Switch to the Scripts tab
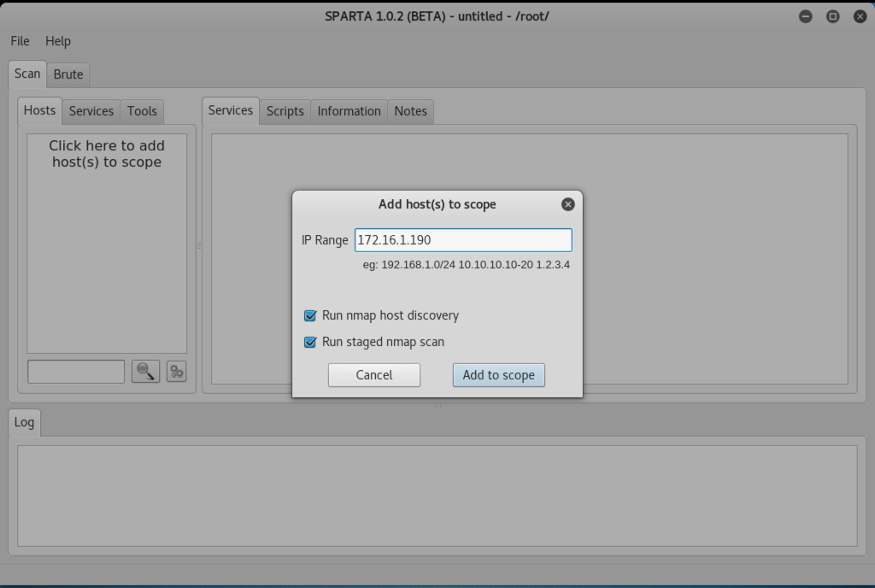The width and height of the screenshot is (875, 588). [x=285, y=112]
